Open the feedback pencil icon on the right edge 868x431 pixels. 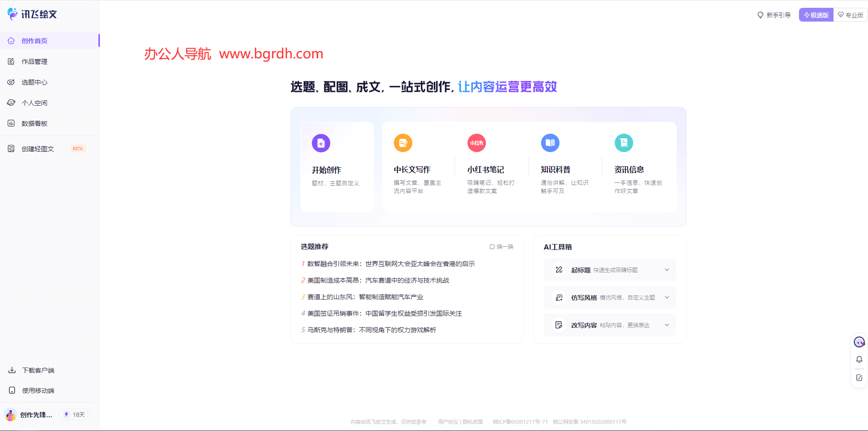pos(859,378)
